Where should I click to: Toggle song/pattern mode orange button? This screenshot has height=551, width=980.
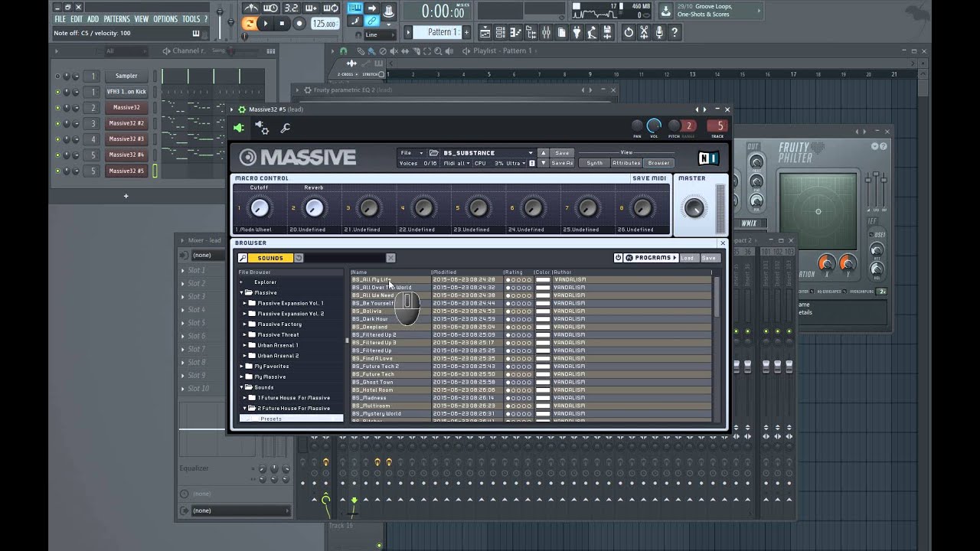(250, 24)
